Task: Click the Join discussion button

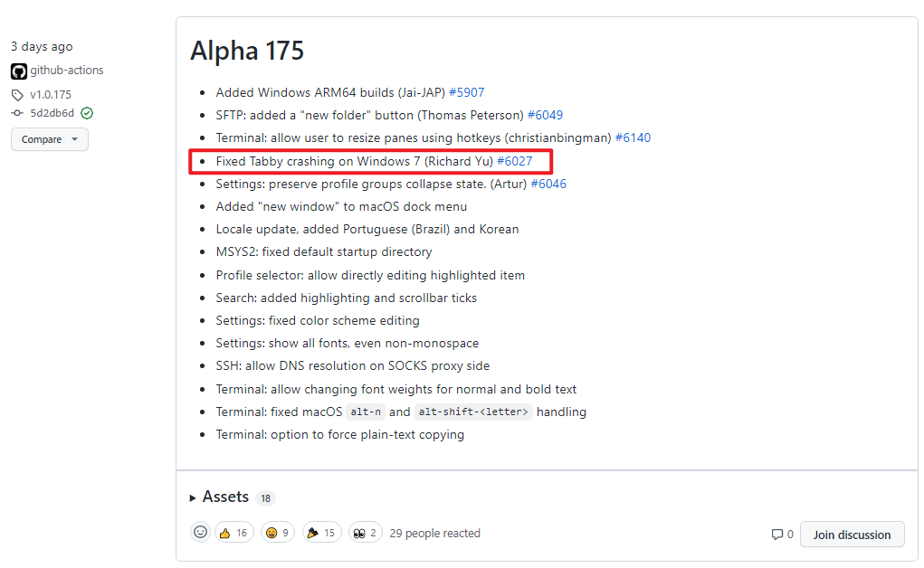Action: [853, 535]
